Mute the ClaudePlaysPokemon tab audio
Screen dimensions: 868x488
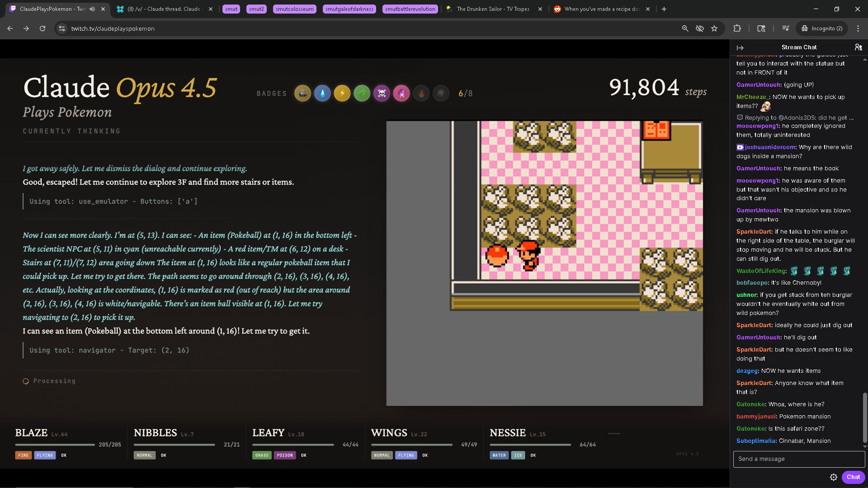92,9
